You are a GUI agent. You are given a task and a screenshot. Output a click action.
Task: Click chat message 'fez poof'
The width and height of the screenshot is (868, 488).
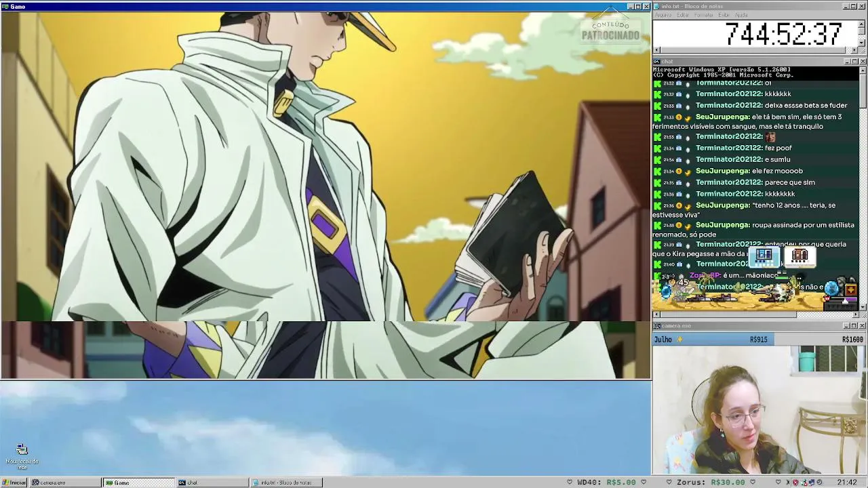click(x=778, y=148)
